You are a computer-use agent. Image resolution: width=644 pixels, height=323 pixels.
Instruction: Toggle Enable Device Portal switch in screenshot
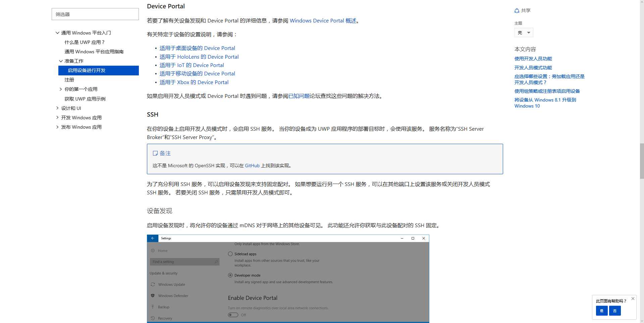(233, 315)
